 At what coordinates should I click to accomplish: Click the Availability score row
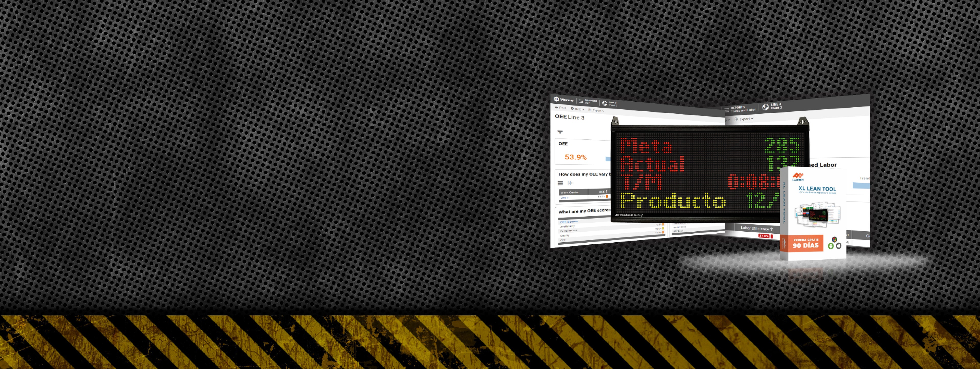click(x=567, y=226)
